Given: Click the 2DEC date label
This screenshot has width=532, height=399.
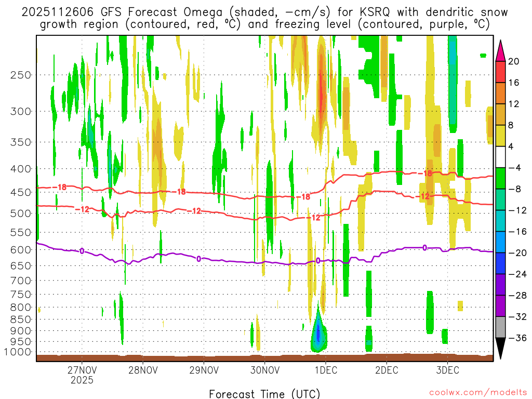Looking at the screenshot, I should click(x=387, y=370).
